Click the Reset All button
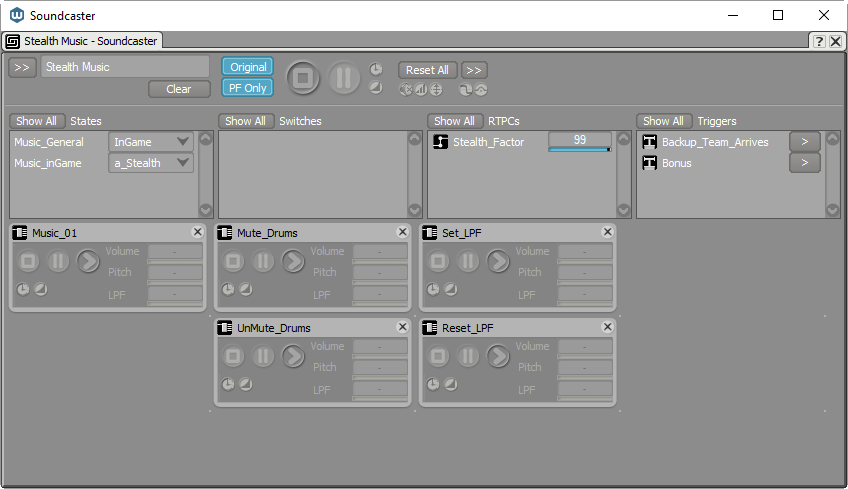The height and width of the screenshot is (489, 848). (x=427, y=70)
